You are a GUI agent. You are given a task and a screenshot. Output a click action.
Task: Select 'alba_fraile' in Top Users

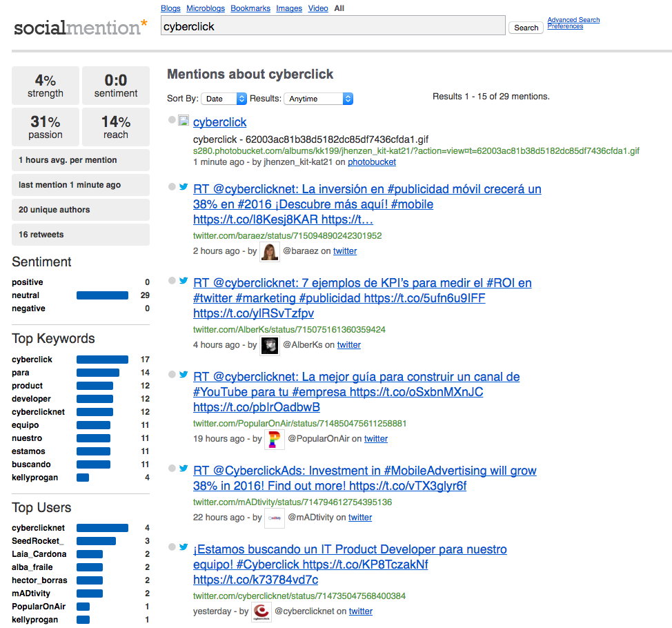[32, 567]
